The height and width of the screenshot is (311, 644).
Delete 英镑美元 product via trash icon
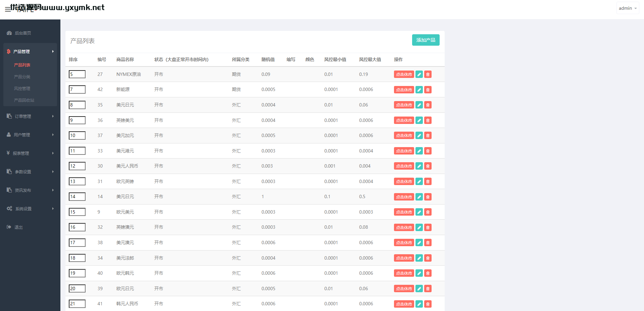pos(428,120)
